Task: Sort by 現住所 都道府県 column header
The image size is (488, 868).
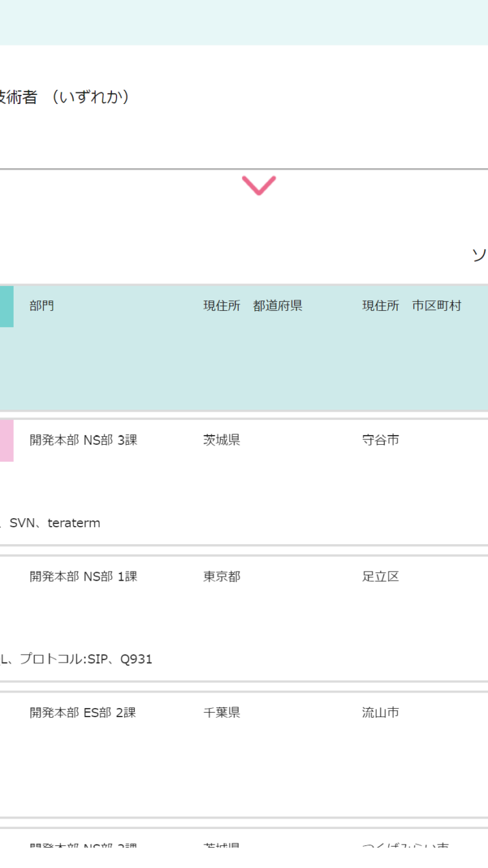Action: tap(252, 306)
